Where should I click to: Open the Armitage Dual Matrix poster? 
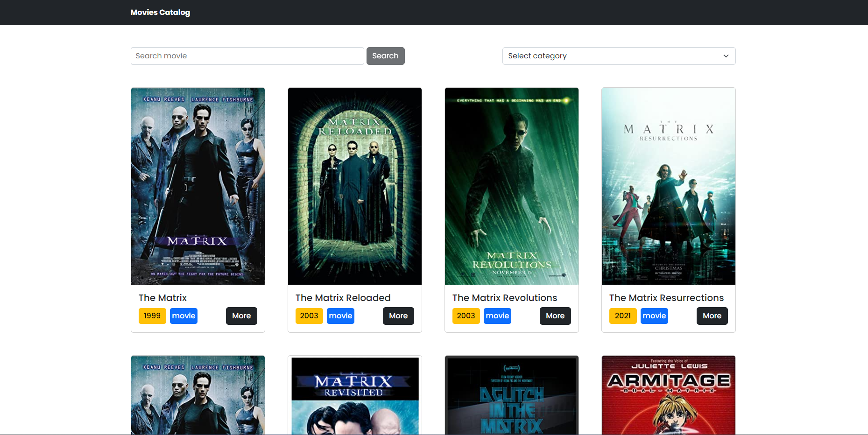(669, 395)
